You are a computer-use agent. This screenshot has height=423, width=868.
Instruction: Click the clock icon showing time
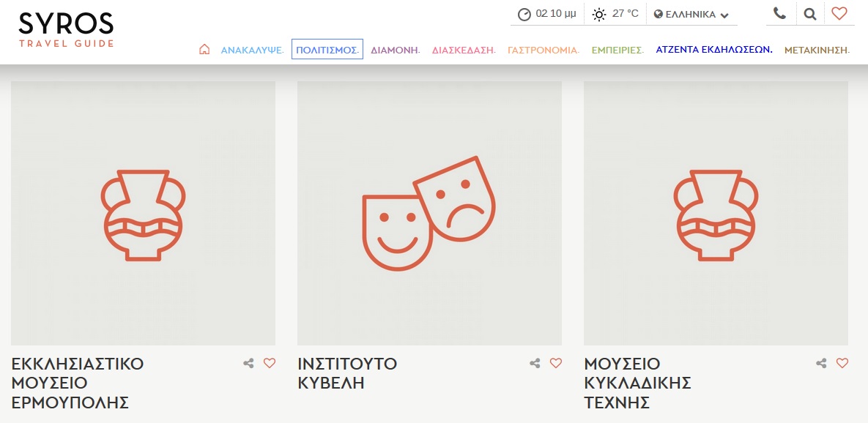(524, 15)
